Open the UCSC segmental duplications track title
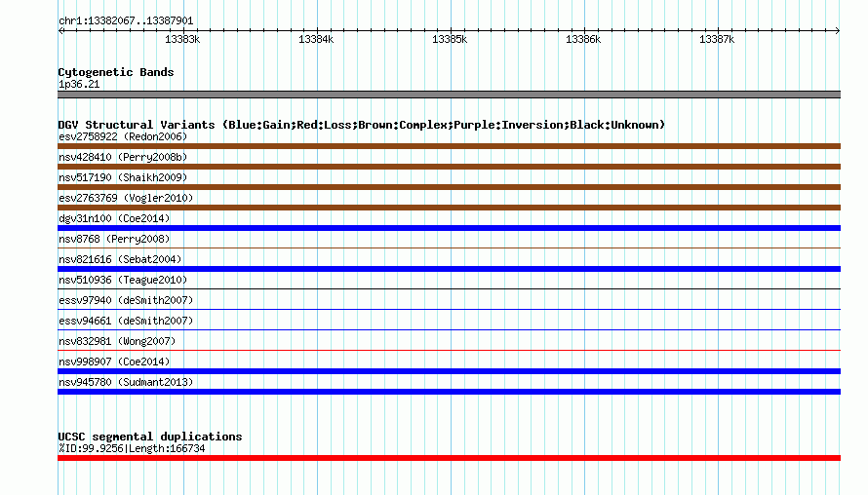868x495 pixels. click(x=150, y=437)
